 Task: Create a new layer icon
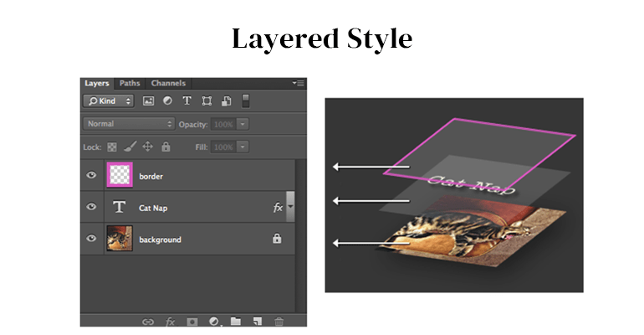tap(258, 321)
